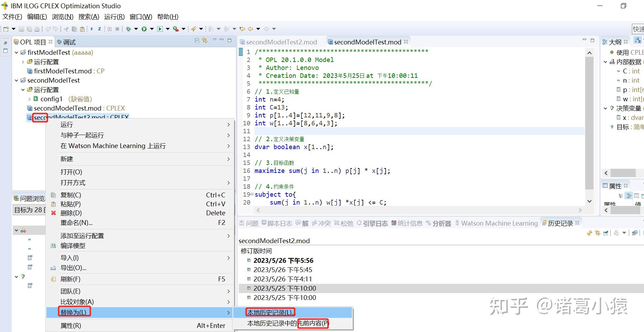The height and width of the screenshot is (332, 644).
Task: Select 替换为(L) in context menu
Action: (x=140, y=312)
